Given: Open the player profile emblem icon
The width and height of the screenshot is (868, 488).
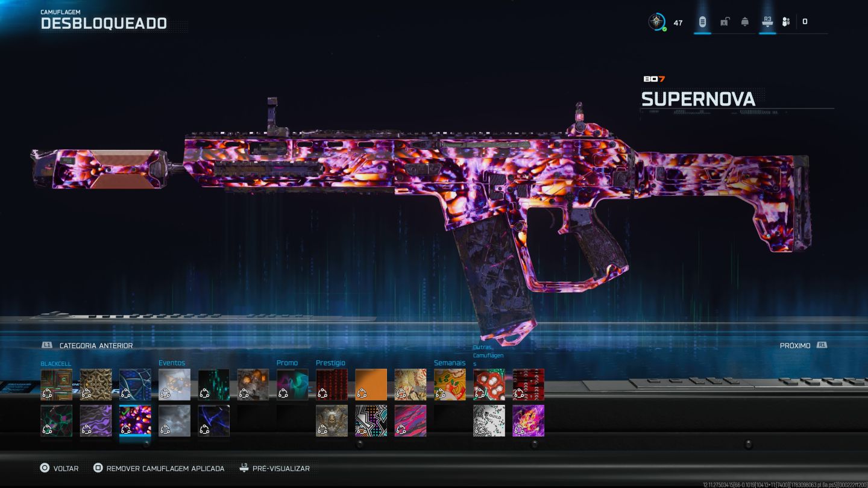Looking at the screenshot, I should click(x=657, y=22).
